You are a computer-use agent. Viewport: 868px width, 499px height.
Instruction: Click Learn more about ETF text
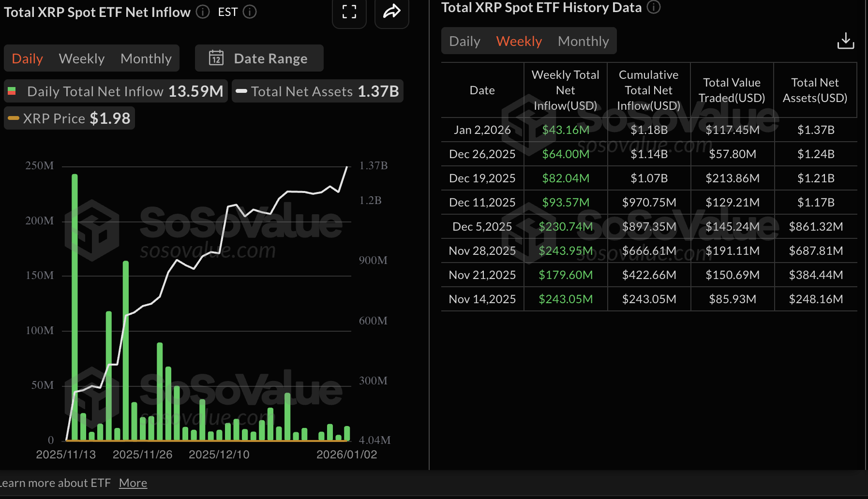(57, 483)
